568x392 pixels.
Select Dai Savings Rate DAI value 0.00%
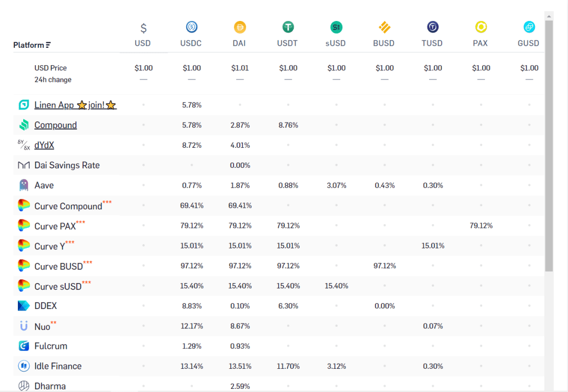point(240,165)
